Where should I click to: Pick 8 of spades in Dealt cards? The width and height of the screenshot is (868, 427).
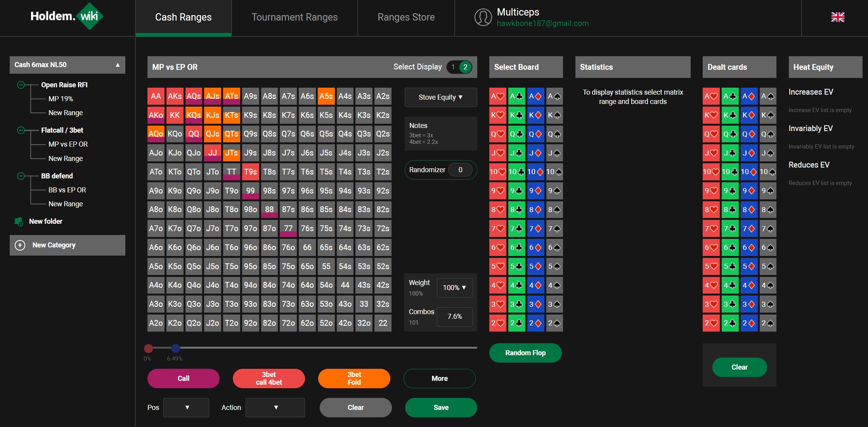click(768, 210)
